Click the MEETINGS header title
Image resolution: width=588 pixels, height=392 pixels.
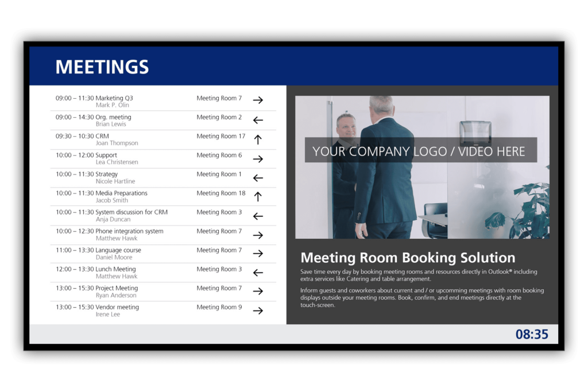coord(102,67)
